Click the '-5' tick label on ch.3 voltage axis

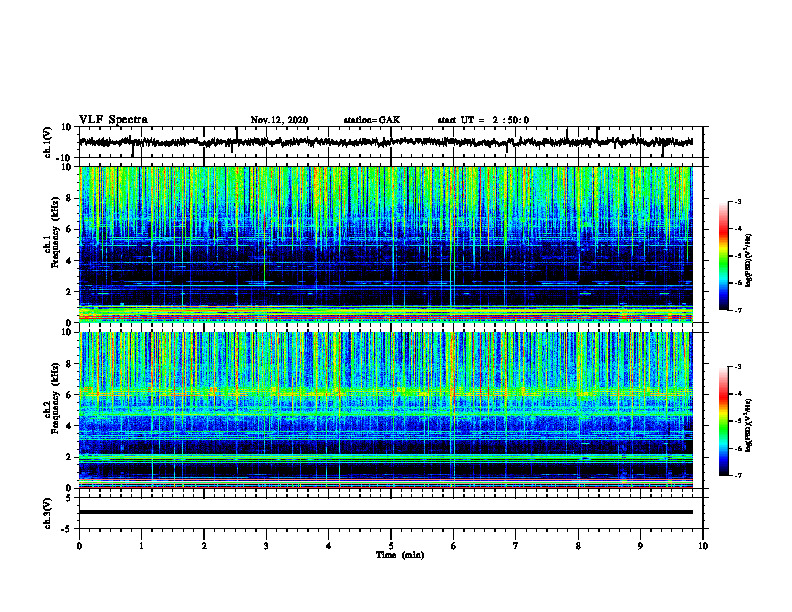pos(67,529)
